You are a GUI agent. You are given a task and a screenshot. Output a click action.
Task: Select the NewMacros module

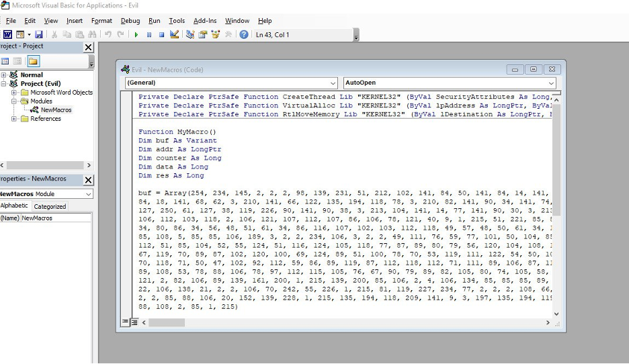click(56, 110)
